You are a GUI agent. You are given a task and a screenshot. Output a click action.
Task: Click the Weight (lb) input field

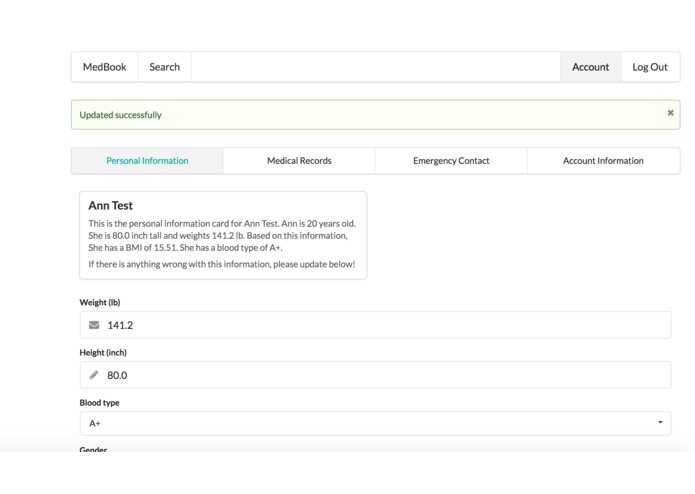375,325
